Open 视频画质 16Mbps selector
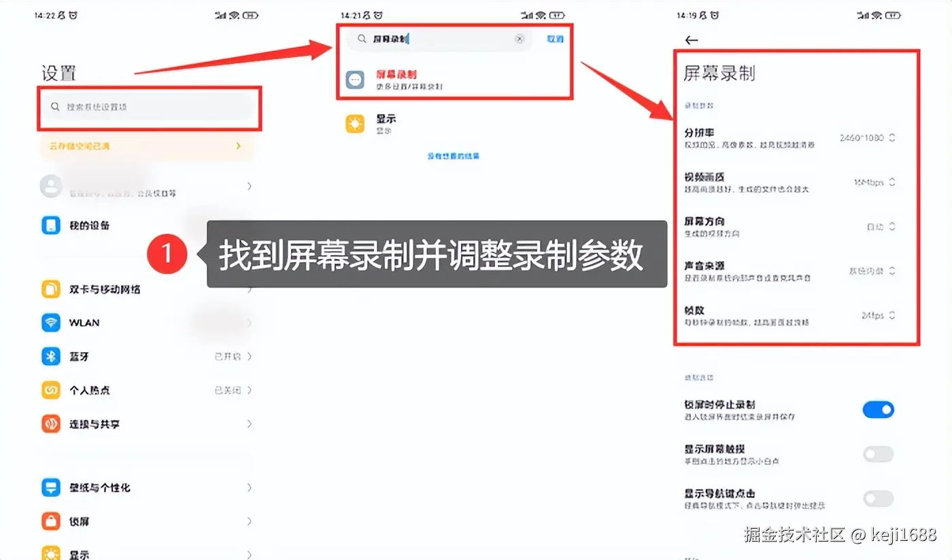This screenshot has height=560, width=952. point(874,182)
